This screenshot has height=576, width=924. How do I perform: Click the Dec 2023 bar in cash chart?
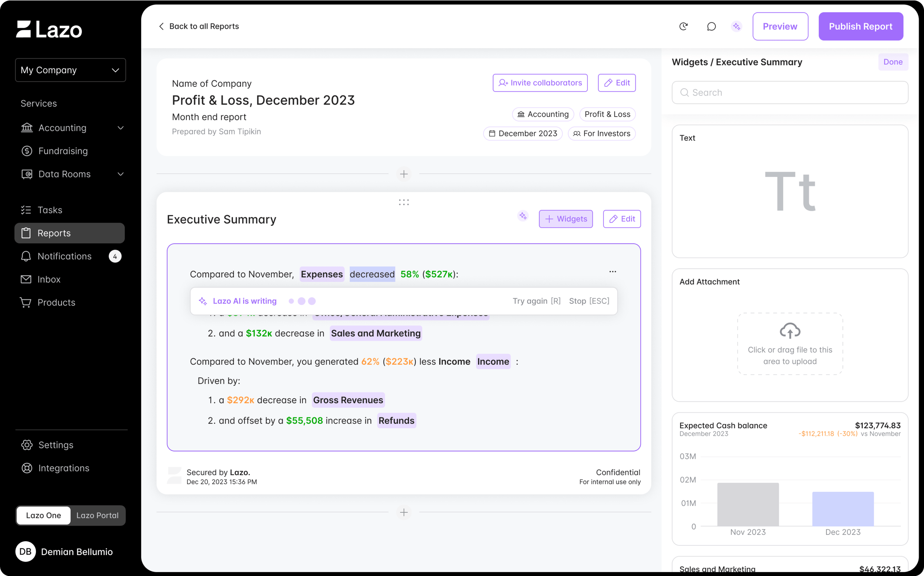843,509
